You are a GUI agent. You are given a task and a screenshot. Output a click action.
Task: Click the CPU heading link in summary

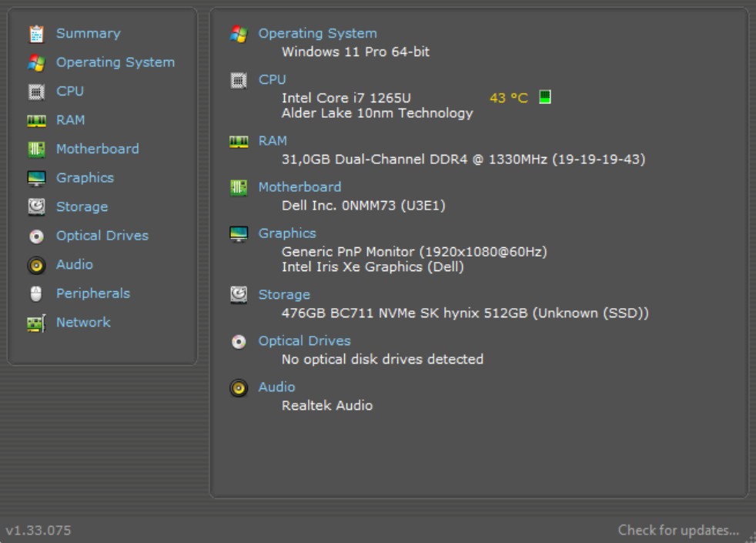coord(272,79)
